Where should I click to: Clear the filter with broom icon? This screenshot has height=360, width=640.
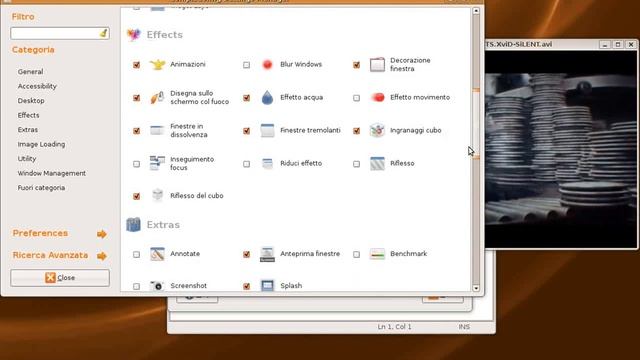pos(103,33)
